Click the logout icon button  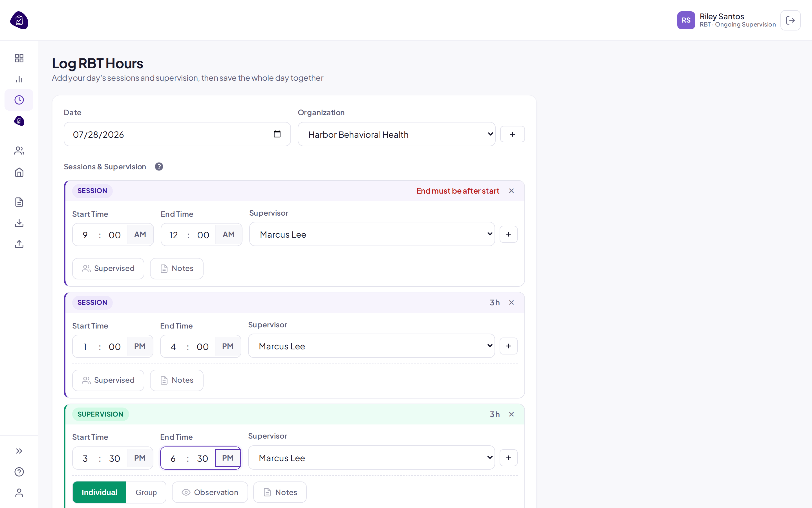pos(790,20)
